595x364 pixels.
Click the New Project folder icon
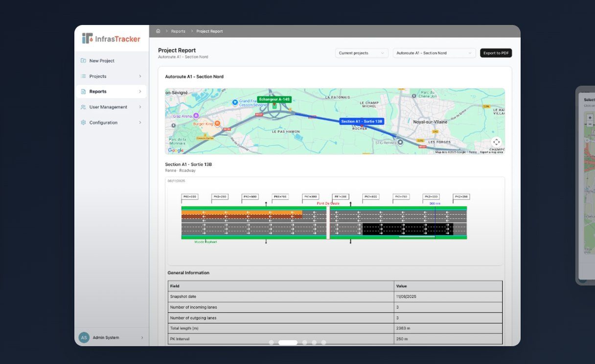[x=83, y=61]
